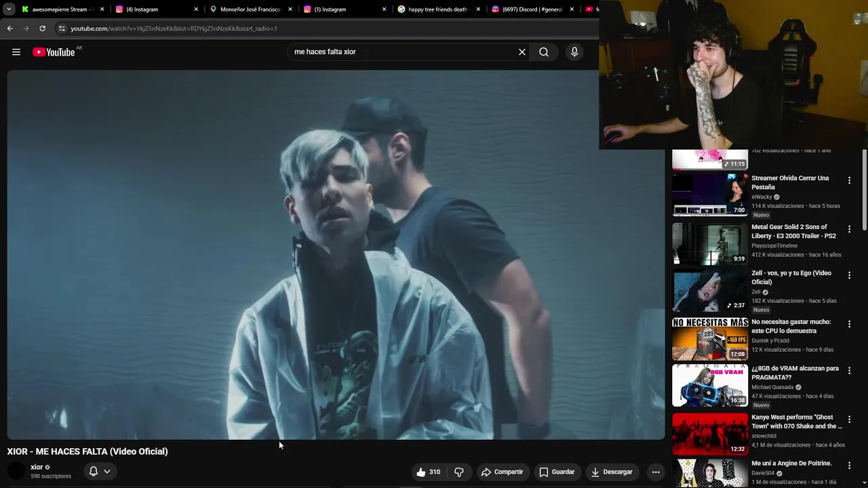Open Metal Gear Solid 2 trailer title
This screenshot has height=488, width=868.
793,231
